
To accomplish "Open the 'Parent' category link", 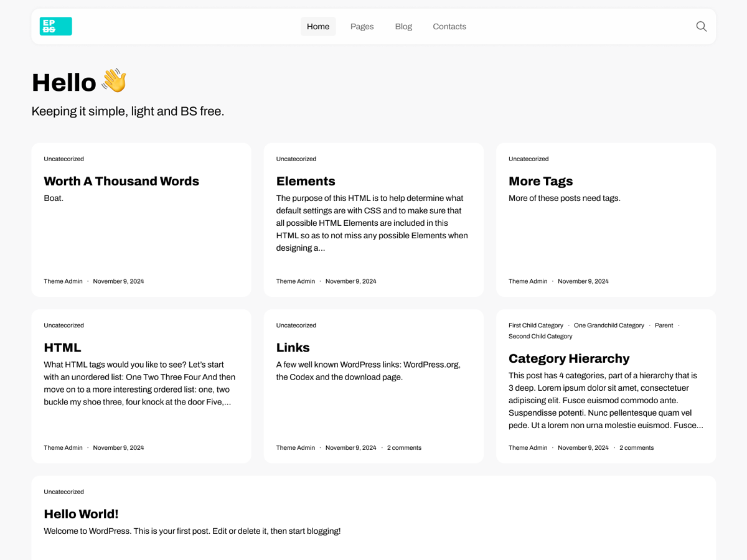I will coord(664,325).
